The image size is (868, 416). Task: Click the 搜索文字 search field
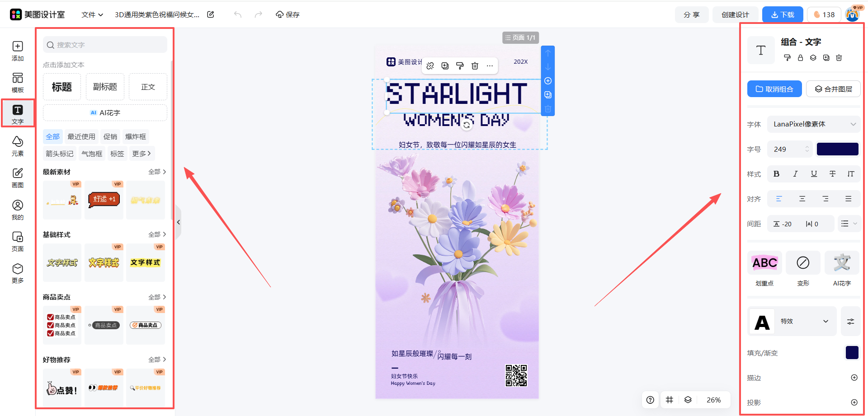point(105,45)
